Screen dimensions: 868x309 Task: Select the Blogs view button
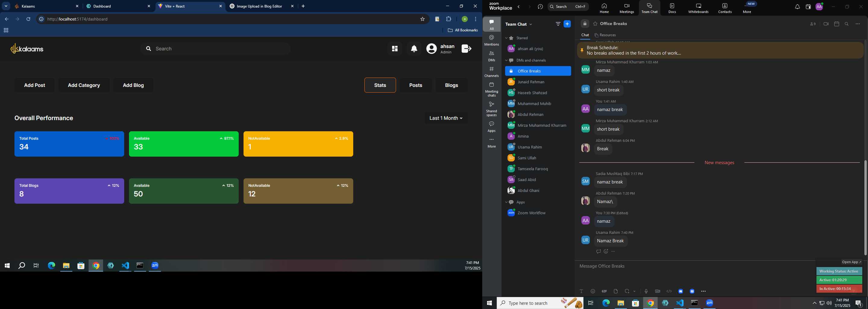coord(451,85)
